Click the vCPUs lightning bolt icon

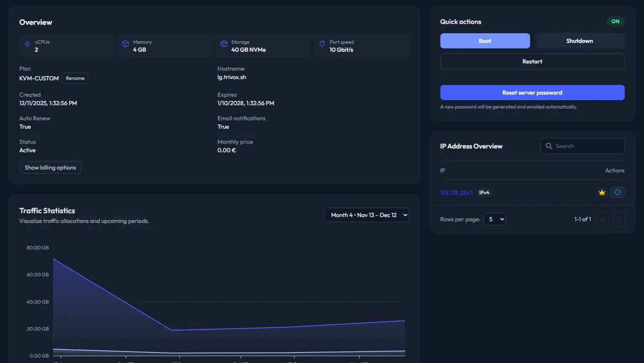27,44
